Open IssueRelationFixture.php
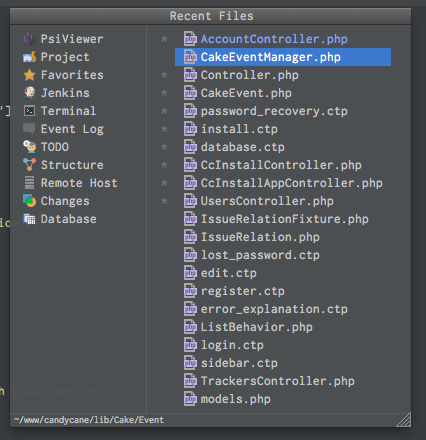This screenshot has height=440, width=426. click(284, 219)
